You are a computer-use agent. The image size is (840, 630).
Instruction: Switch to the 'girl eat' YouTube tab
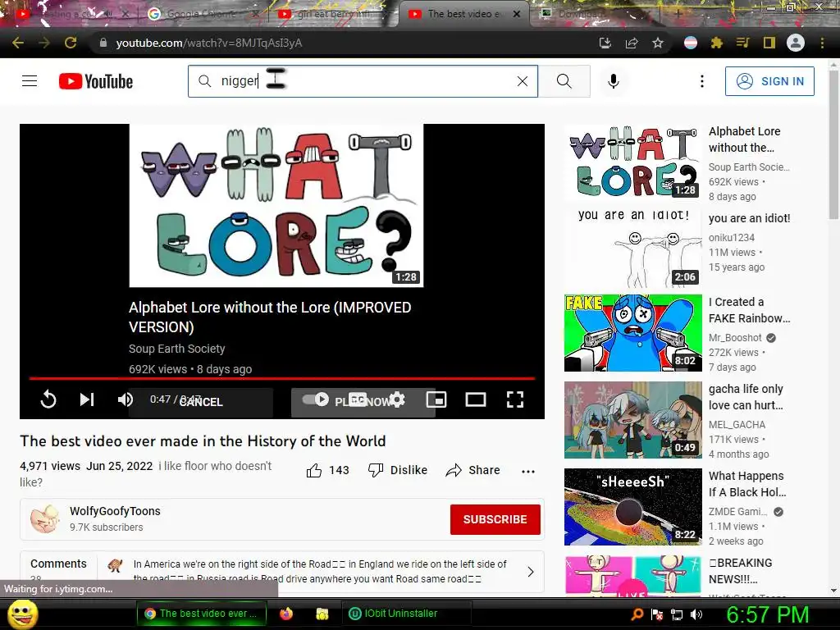coord(332,14)
